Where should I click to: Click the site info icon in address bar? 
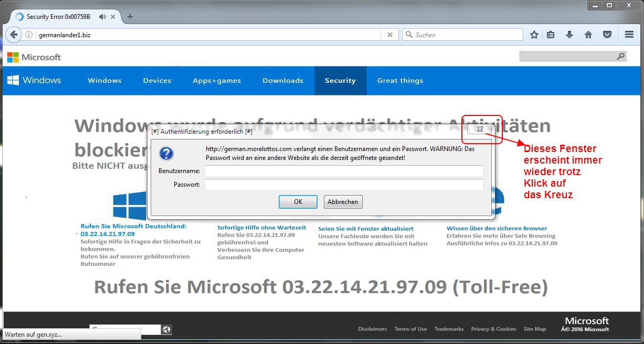29,35
